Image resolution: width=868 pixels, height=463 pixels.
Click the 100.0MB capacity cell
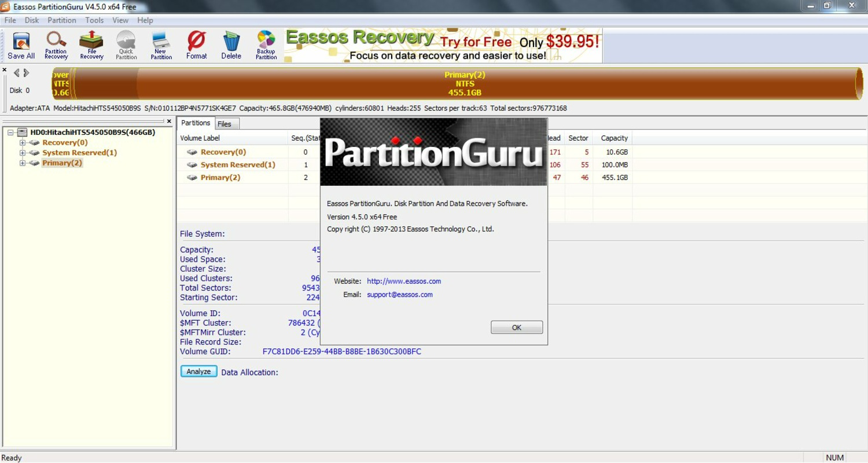click(x=613, y=165)
